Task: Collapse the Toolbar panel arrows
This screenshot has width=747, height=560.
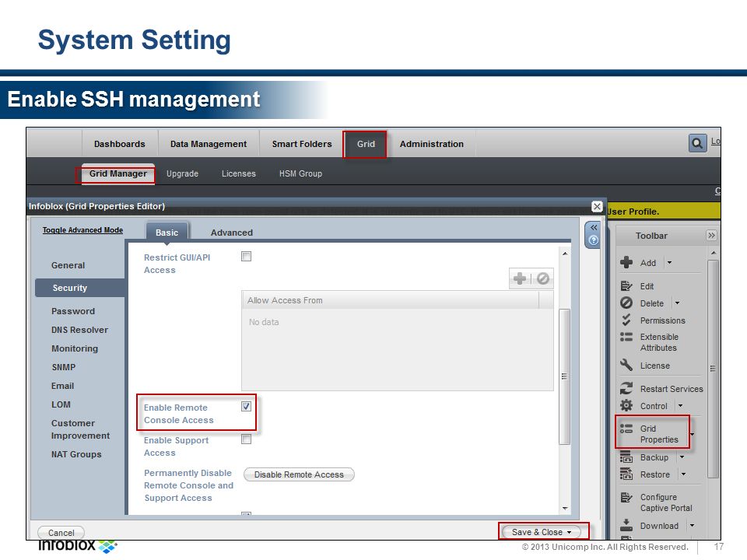Action: 711,235
